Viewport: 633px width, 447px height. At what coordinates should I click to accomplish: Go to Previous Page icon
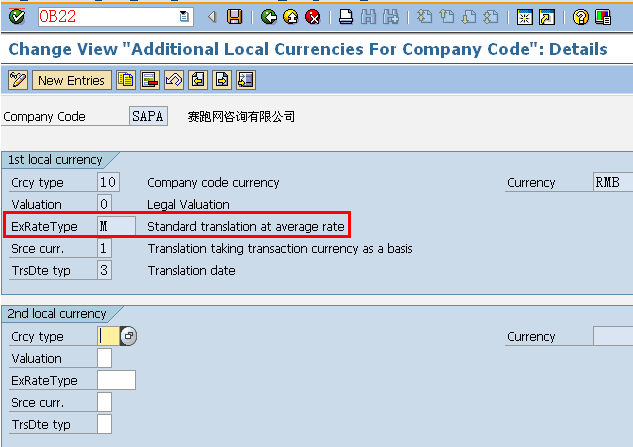pyautogui.click(x=446, y=17)
